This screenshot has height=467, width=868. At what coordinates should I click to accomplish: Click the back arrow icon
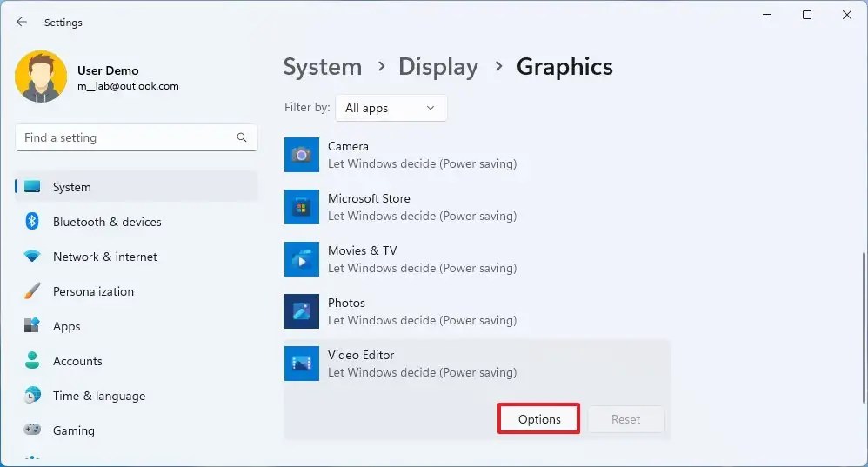(22, 22)
